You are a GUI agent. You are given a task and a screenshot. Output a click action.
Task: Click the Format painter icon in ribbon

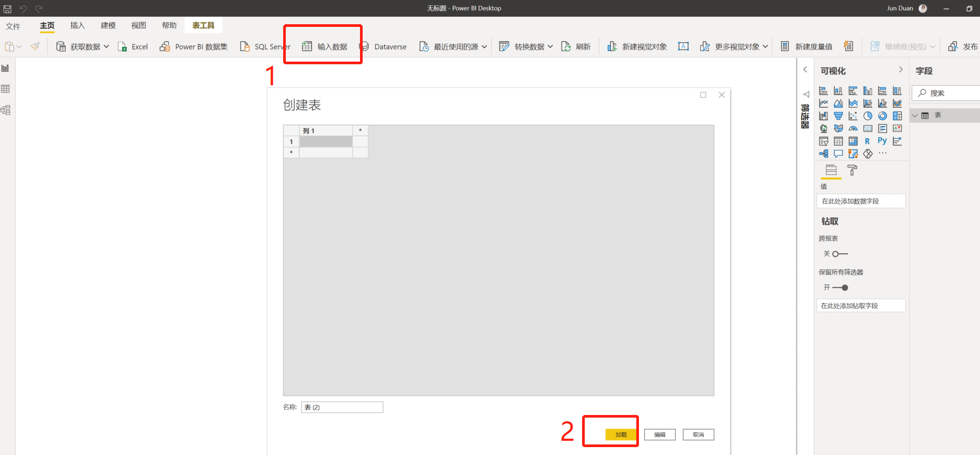pyautogui.click(x=35, y=46)
